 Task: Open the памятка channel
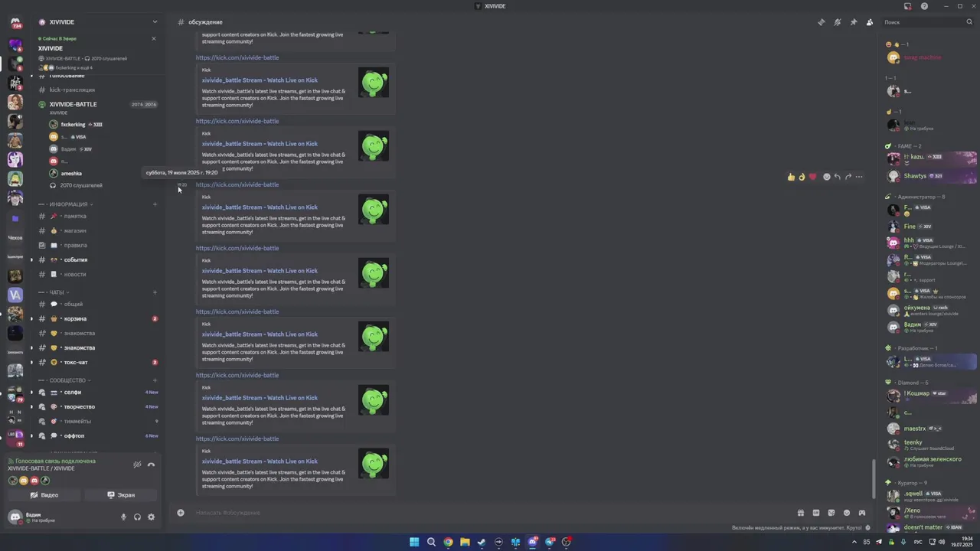(98, 216)
